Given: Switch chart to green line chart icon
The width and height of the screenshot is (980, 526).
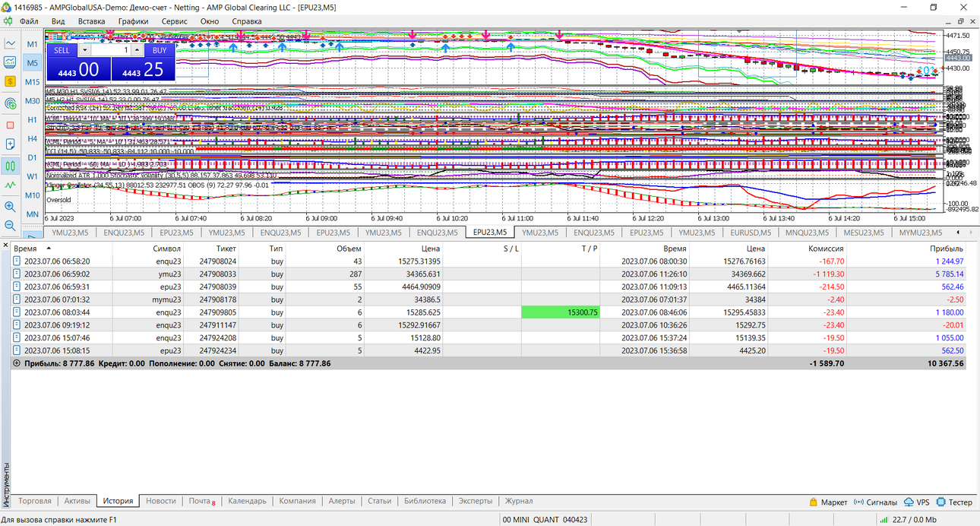Looking at the screenshot, I should [x=11, y=185].
